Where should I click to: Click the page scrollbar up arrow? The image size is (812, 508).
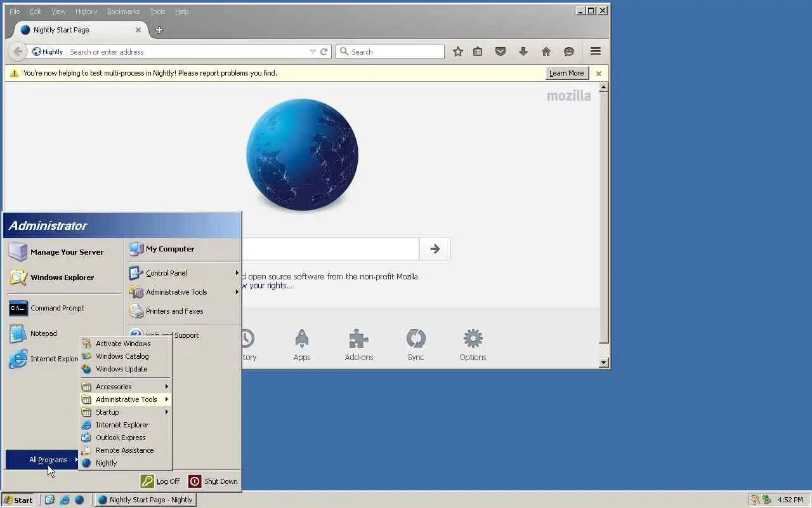tap(604, 88)
